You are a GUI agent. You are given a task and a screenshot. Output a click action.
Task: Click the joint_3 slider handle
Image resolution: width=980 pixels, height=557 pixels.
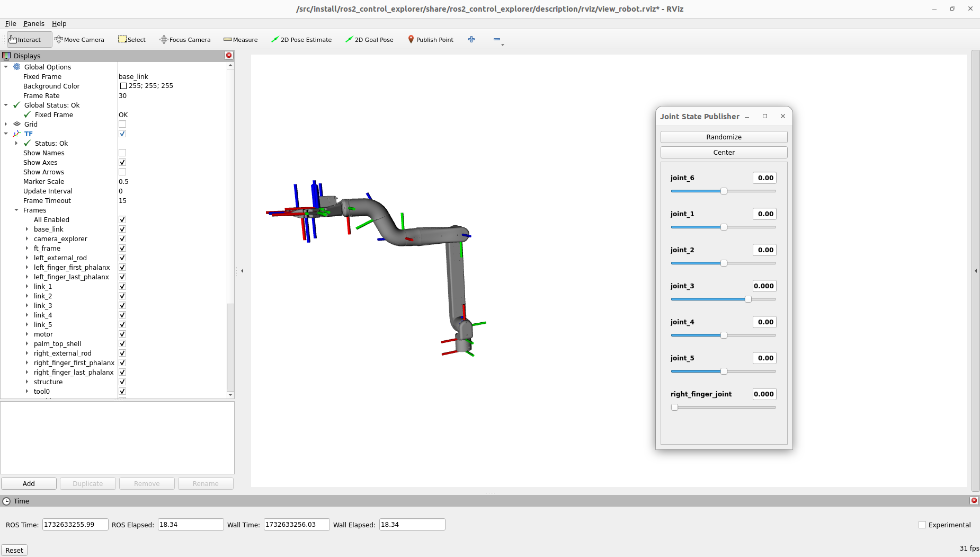tap(748, 299)
